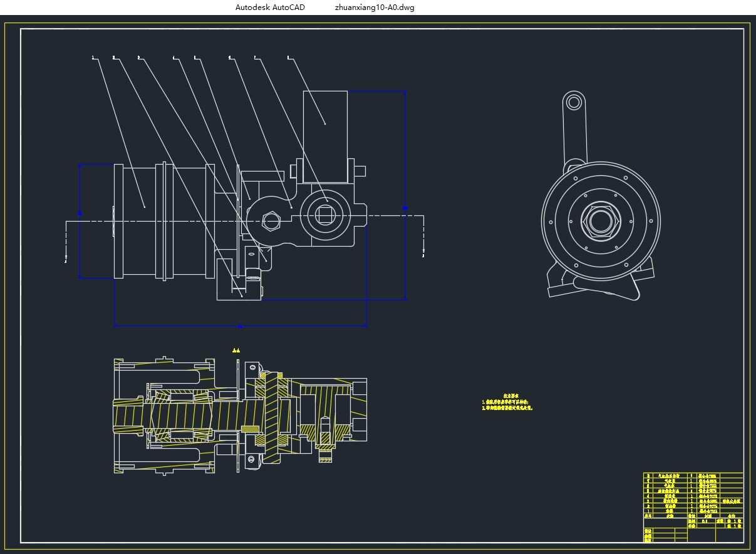Select the yellow technical requirements text block

507,402
